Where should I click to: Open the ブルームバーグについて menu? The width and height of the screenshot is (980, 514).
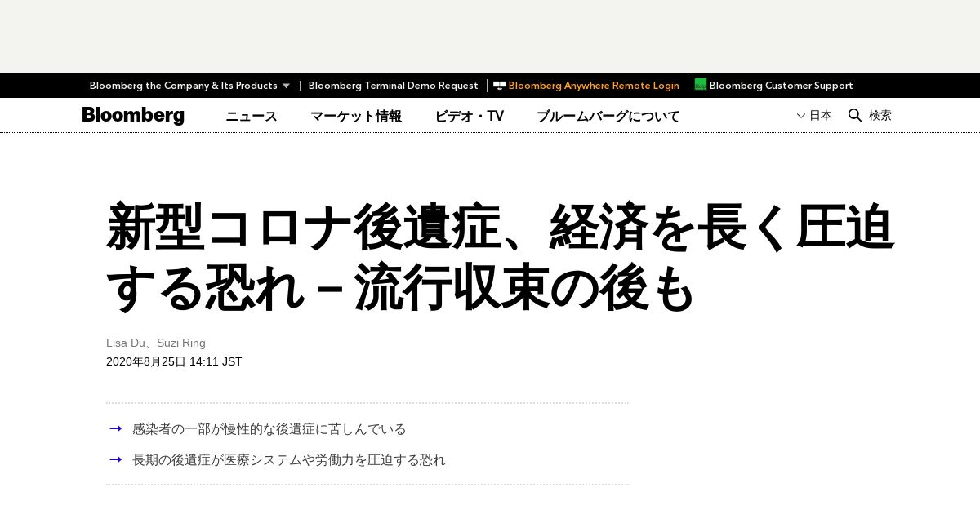click(608, 116)
